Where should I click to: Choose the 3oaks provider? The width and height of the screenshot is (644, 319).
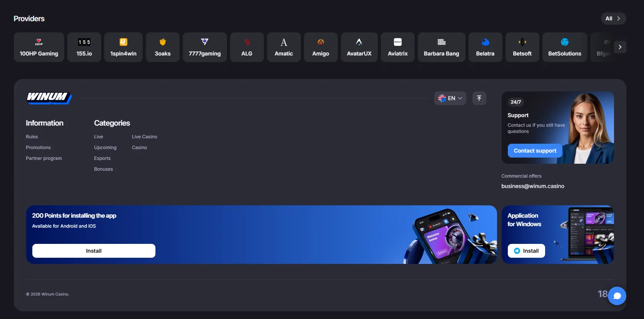(163, 47)
